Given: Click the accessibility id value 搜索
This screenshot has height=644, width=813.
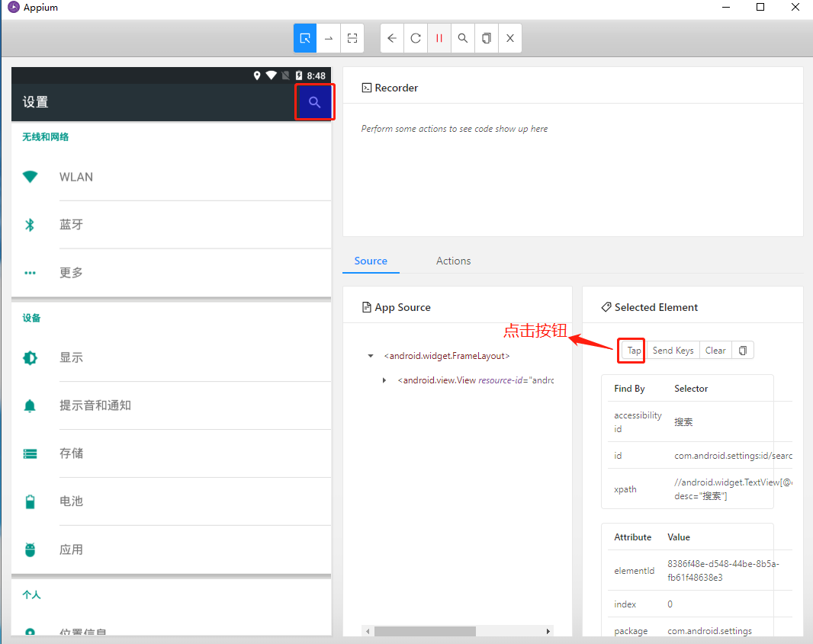Looking at the screenshot, I should (683, 421).
